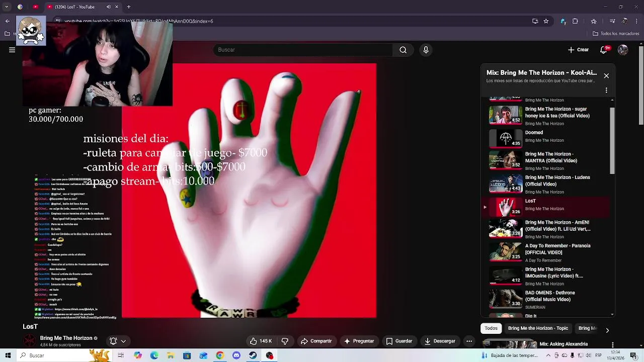Toggle notification bell for Bring Me The Horizon

(117, 341)
